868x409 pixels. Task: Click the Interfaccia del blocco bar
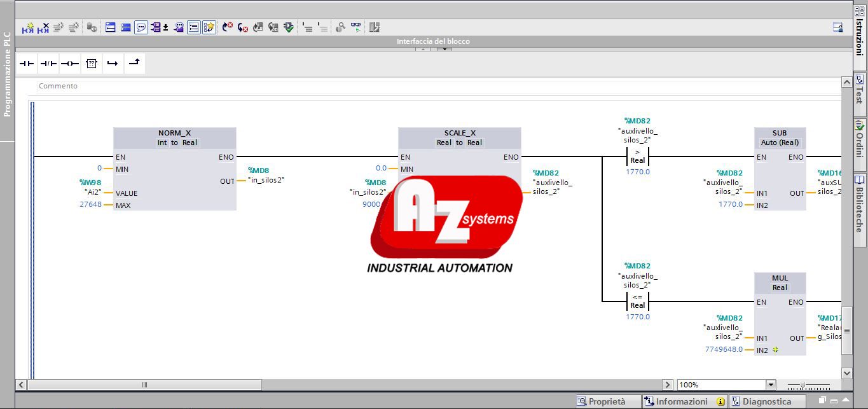click(433, 41)
